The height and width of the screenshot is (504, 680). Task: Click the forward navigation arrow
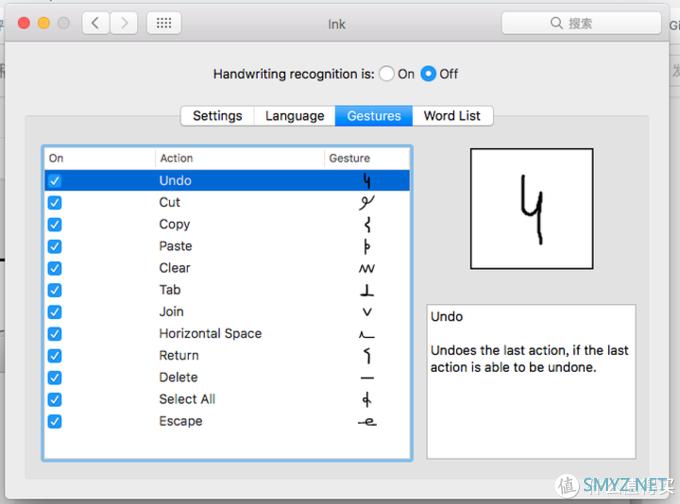pyautogui.click(x=124, y=23)
